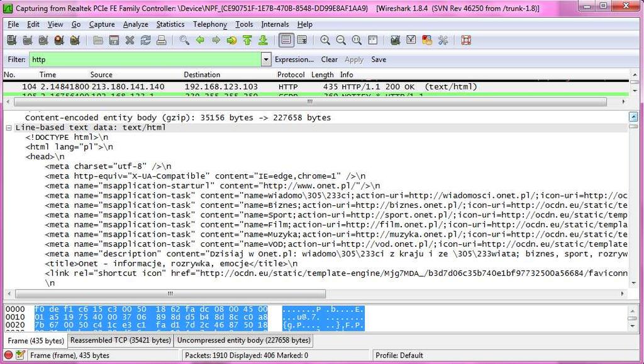Screen dimensions: 644x364
Task: Jump to the last packet
Action: (264, 40)
